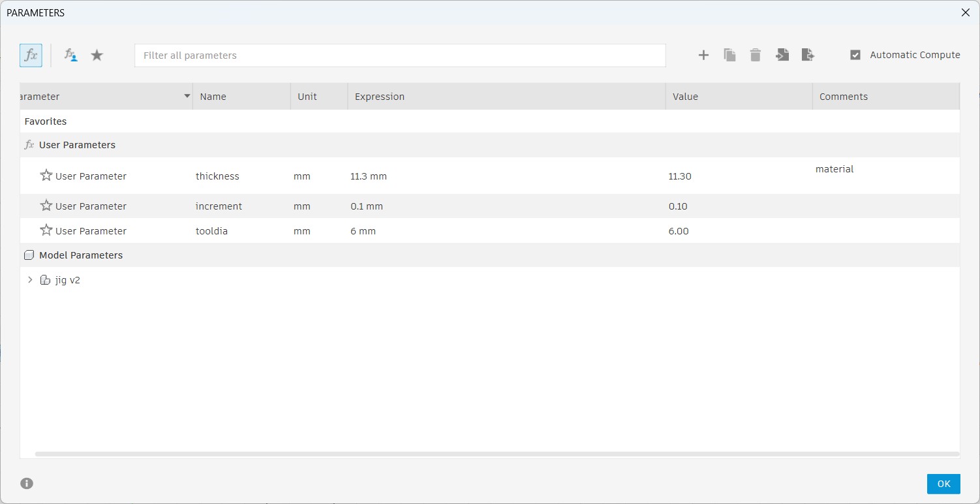Click the 6.00 value cell
This screenshot has width=980, height=504.
(x=679, y=231)
